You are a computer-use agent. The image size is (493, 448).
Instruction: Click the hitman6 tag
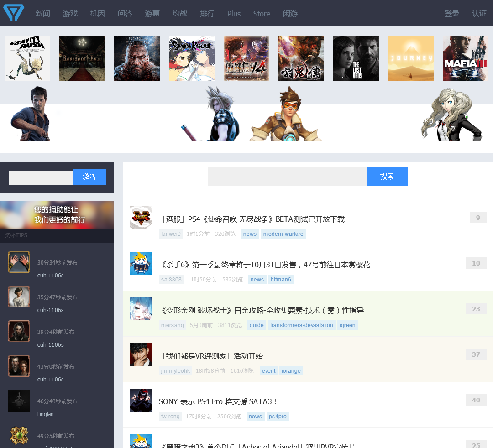(281, 280)
